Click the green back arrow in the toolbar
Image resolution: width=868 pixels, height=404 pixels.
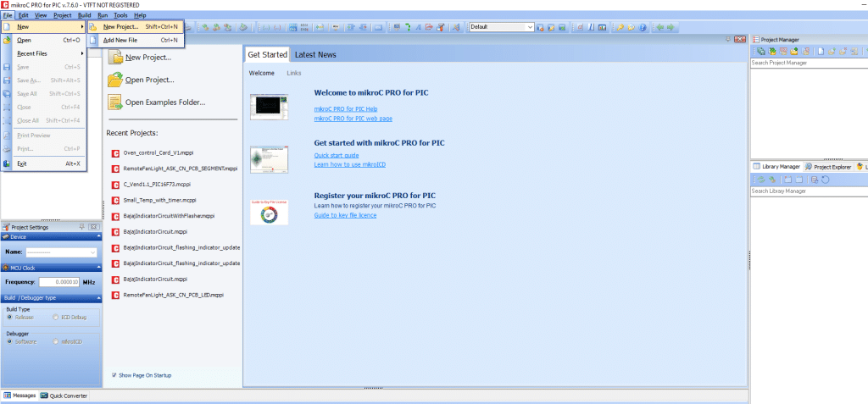point(659,26)
